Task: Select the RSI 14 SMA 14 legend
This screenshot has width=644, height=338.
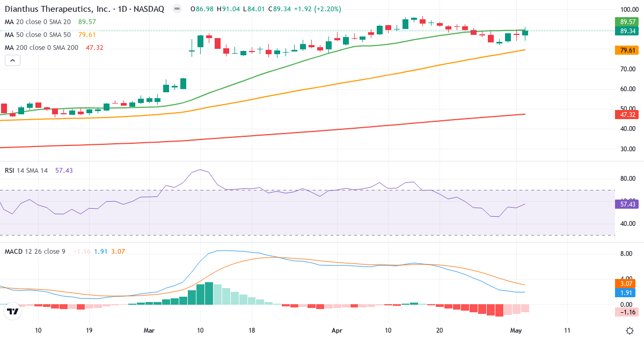Action: point(26,170)
